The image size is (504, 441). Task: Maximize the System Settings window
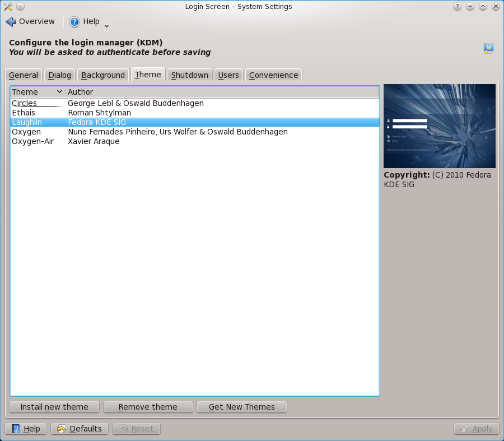pos(483,6)
